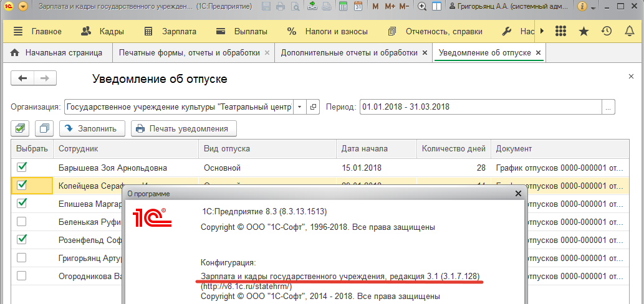Open notifications bell icon
Image resolution: width=644 pixels, height=304 pixels.
point(629,32)
